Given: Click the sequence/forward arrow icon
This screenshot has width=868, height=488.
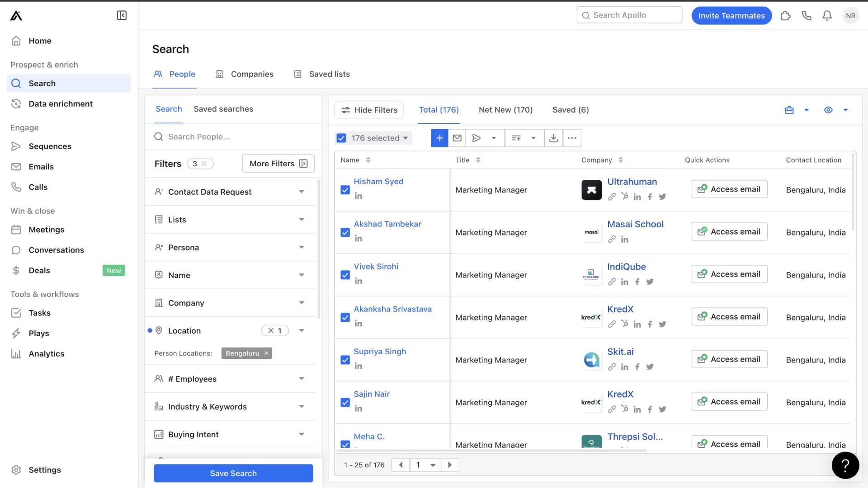Looking at the screenshot, I should [476, 138].
